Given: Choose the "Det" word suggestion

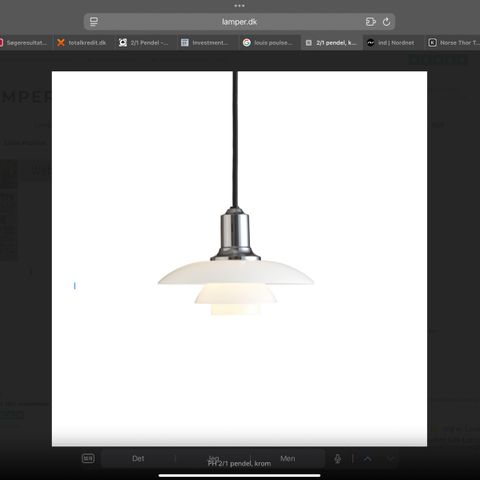Looking at the screenshot, I should pyautogui.click(x=138, y=459).
